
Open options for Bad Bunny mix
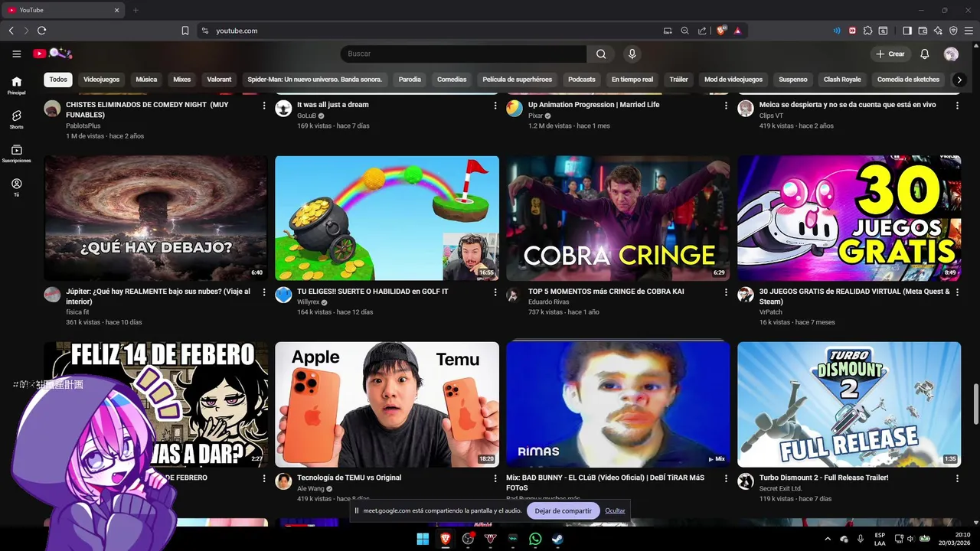point(727,478)
